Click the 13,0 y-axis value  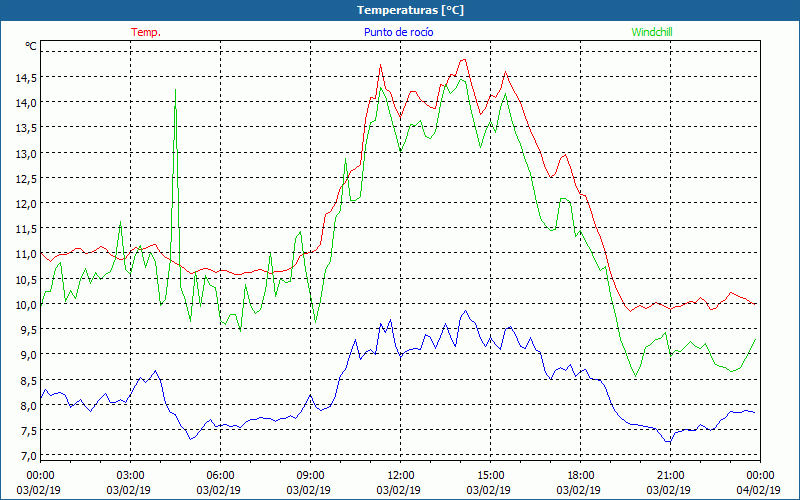24,153
